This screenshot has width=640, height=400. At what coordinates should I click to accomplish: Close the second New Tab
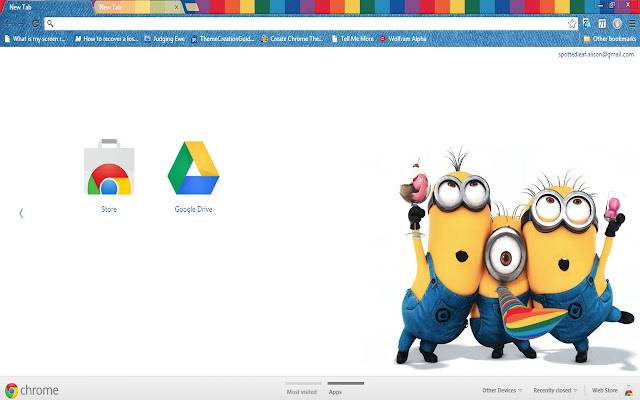pyautogui.click(x=176, y=7)
